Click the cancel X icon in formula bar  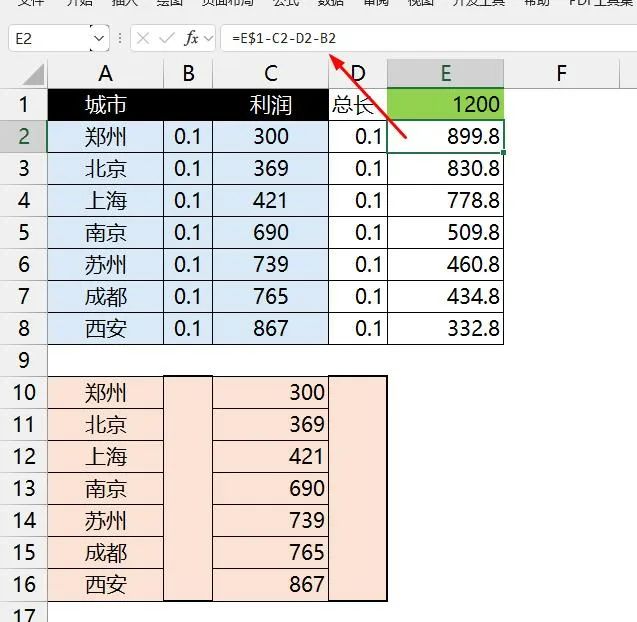click(x=143, y=39)
